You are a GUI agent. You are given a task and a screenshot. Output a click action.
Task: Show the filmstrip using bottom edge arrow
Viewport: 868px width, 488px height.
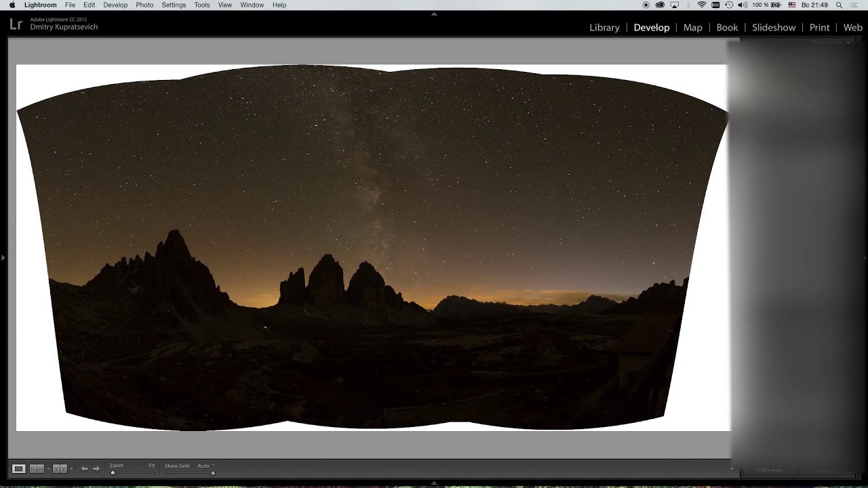(434, 483)
